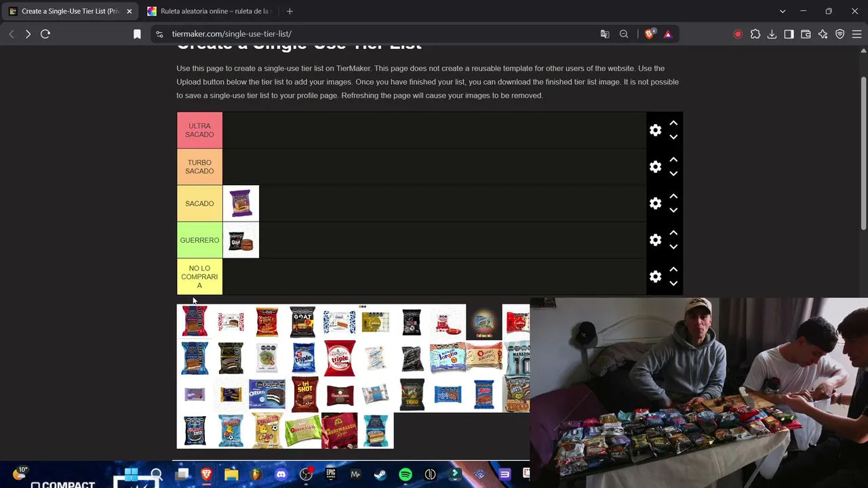Go back to previous page

12,34
